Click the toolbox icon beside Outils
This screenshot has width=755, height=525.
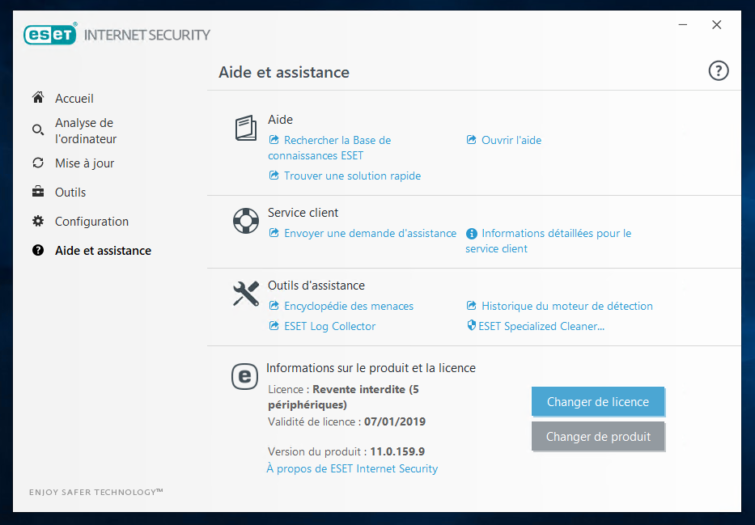[x=38, y=192]
